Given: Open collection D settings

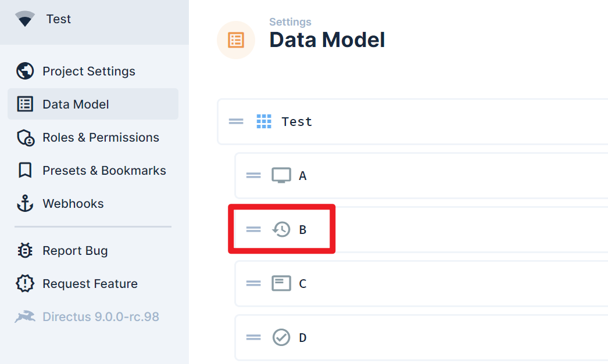Looking at the screenshot, I should coord(303,337).
